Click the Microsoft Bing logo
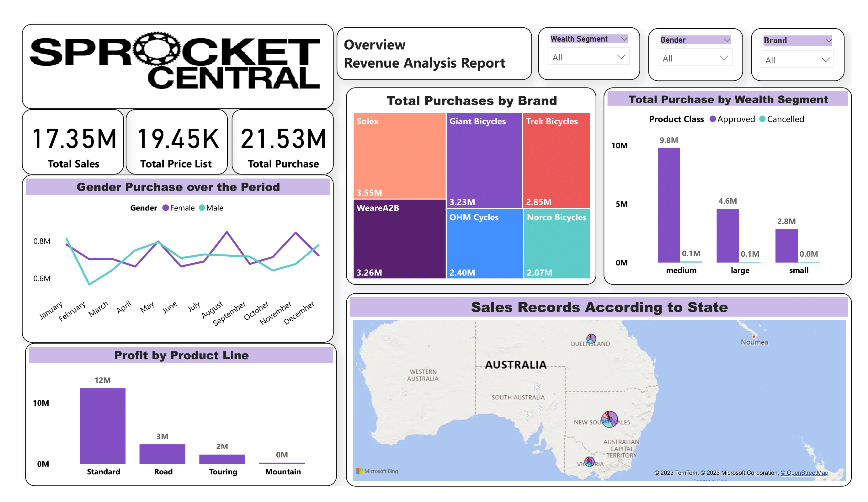 tap(377, 471)
